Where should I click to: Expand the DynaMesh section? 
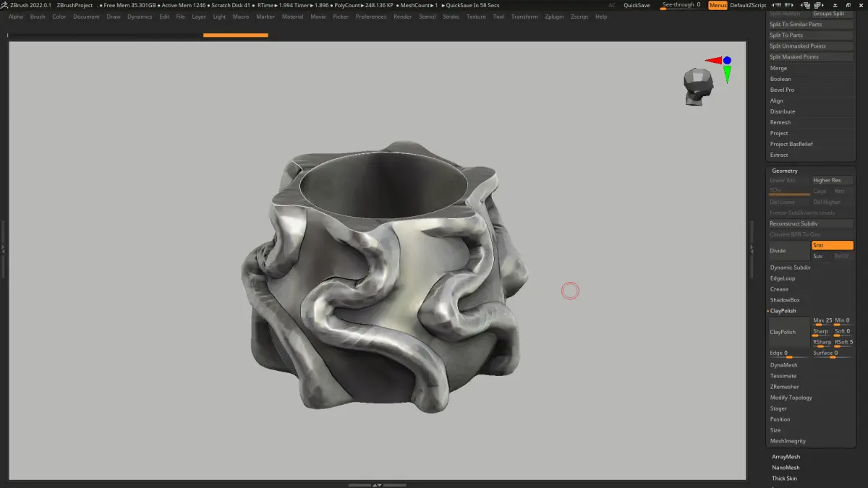pyautogui.click(x=783, y=365)
